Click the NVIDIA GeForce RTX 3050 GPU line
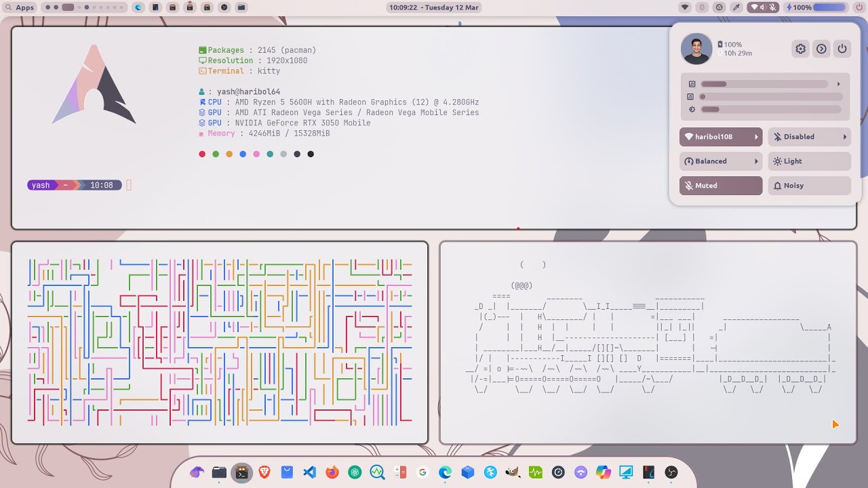The width and height of the screenshot is (868, 488). click(284, 123)
